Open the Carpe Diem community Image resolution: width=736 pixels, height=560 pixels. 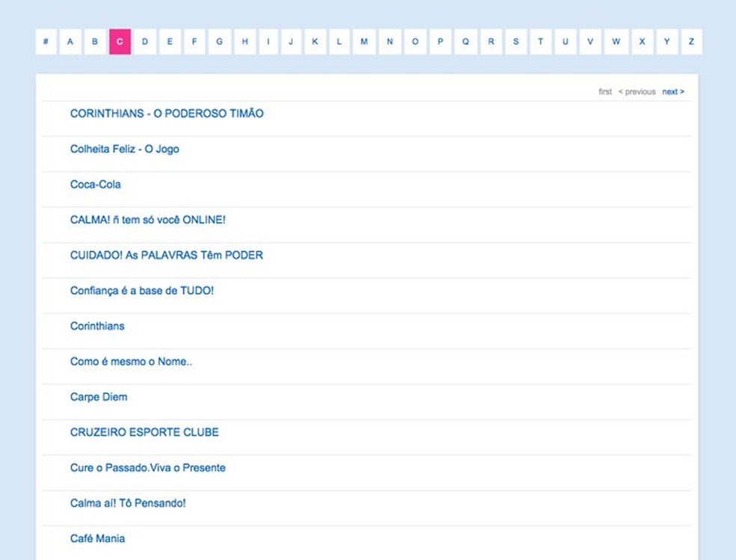tap(99, 397)
